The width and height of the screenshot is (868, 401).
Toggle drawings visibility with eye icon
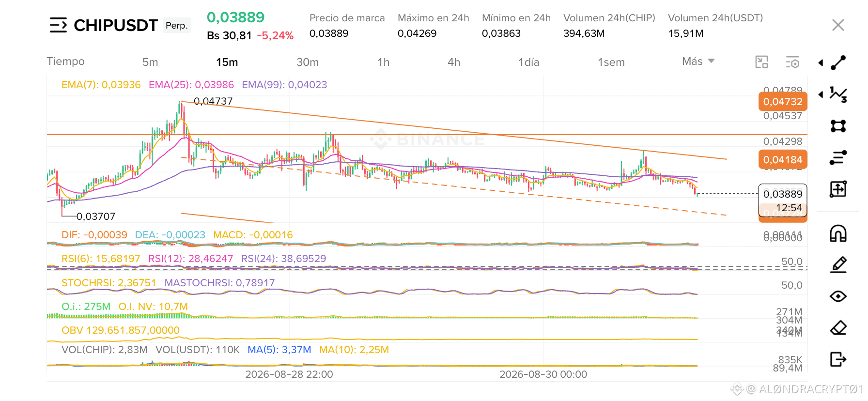tap(838, 296)
